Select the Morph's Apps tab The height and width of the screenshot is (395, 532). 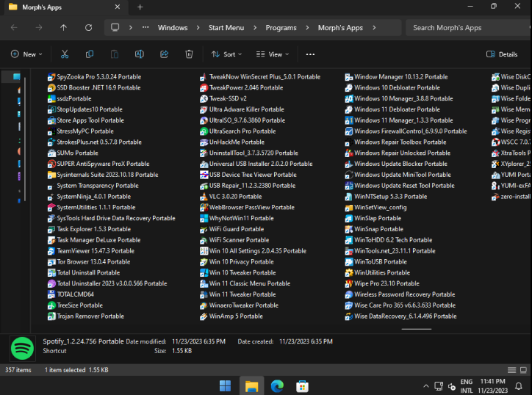tap(65, 7)
